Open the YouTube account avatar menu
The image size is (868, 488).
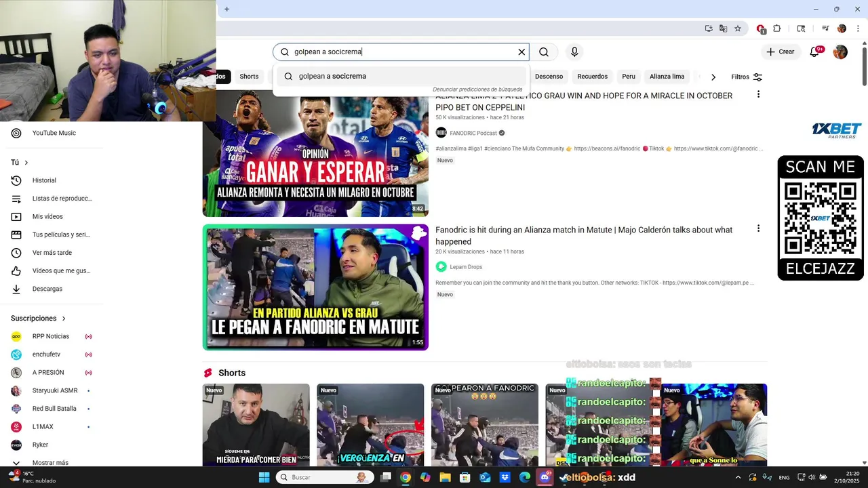pyautogui.click(x=840, y=52)
